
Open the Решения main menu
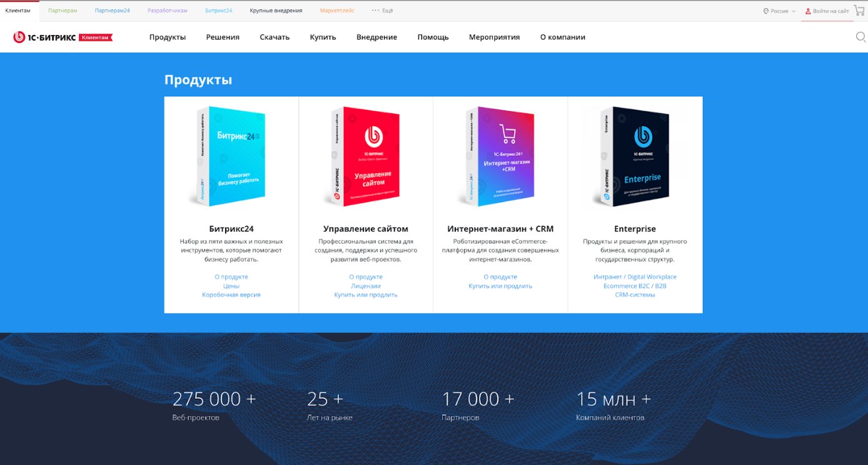pos(223,37)
